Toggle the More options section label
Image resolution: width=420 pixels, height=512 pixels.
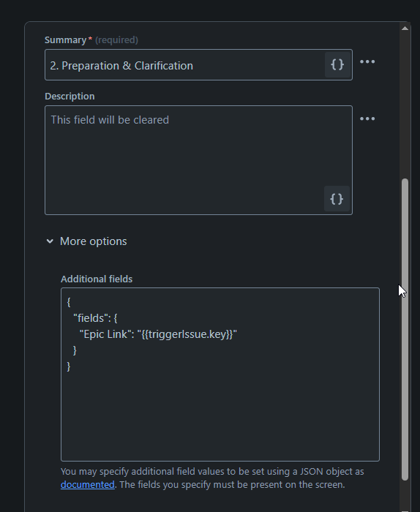[x=94, y=241]
